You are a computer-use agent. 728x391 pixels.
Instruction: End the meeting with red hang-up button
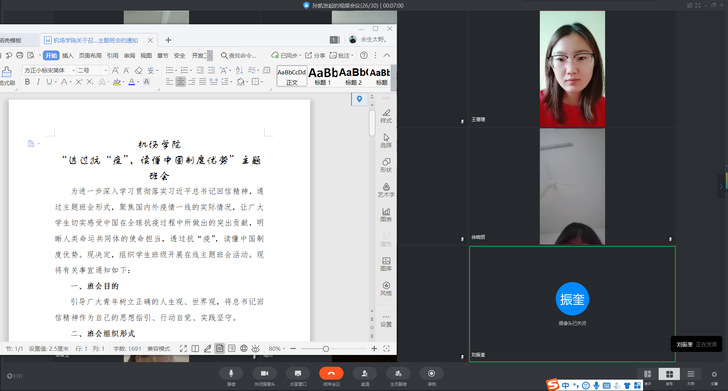(331, 373)
